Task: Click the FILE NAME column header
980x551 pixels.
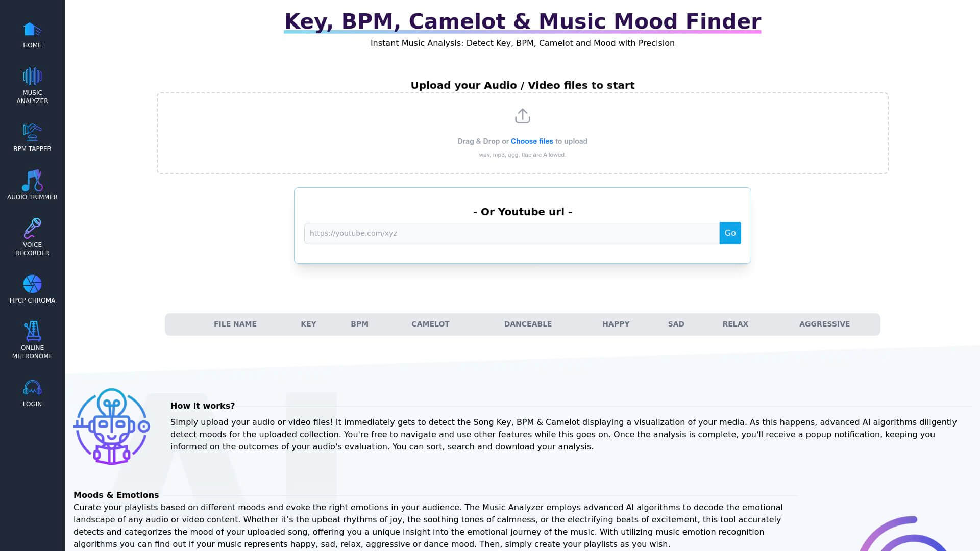Action: [235, 323]
